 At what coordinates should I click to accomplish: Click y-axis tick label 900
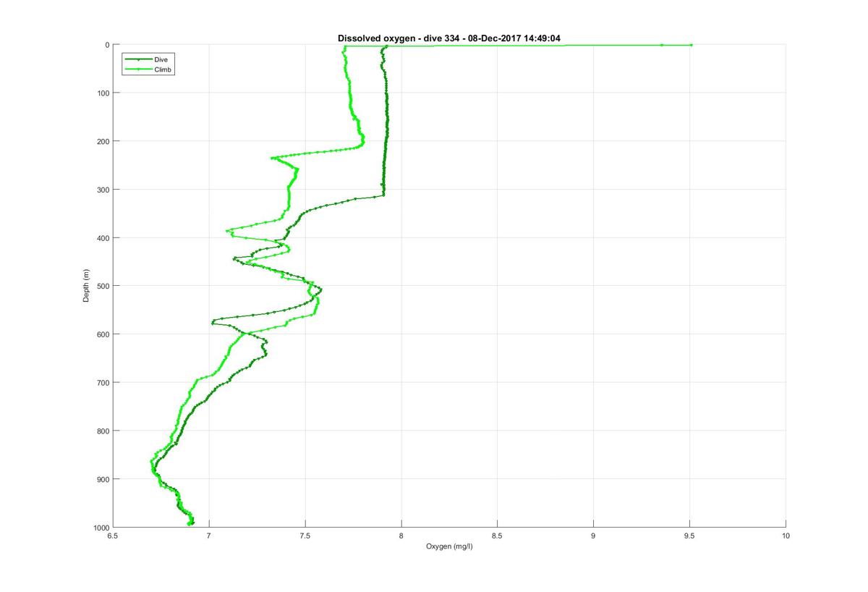103,479
